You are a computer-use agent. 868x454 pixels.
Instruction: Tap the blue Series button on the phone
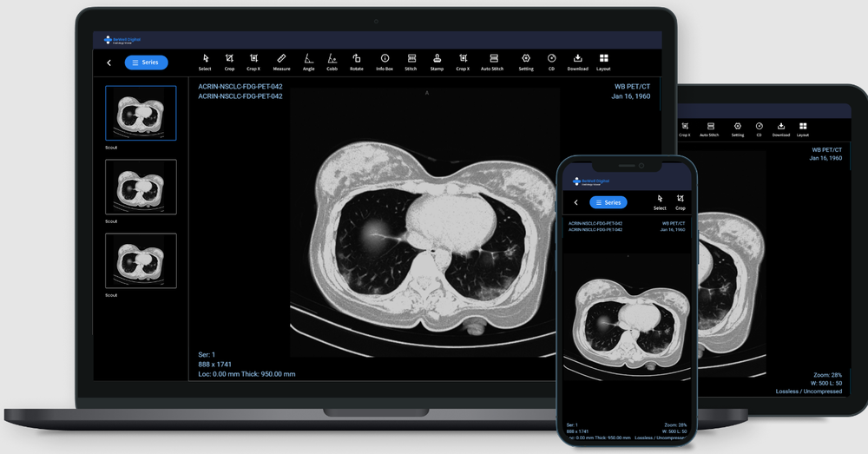[x=608, y=202]
